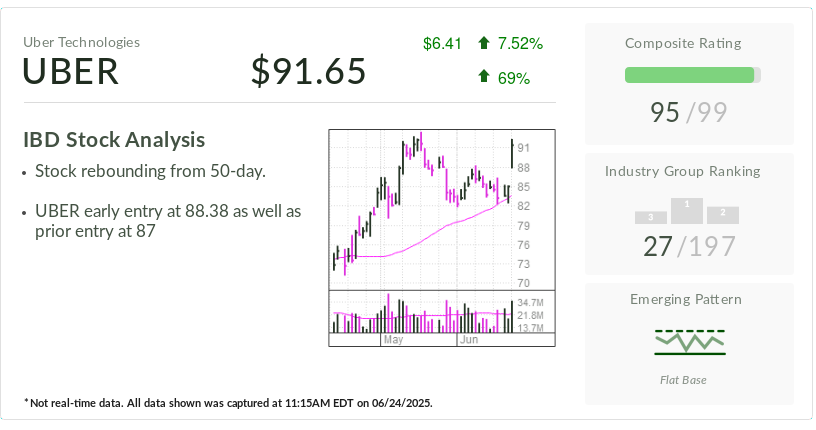Click the green arrow beside 7.52%
This screenshot has height=430, width=816.
coord(484,43)
